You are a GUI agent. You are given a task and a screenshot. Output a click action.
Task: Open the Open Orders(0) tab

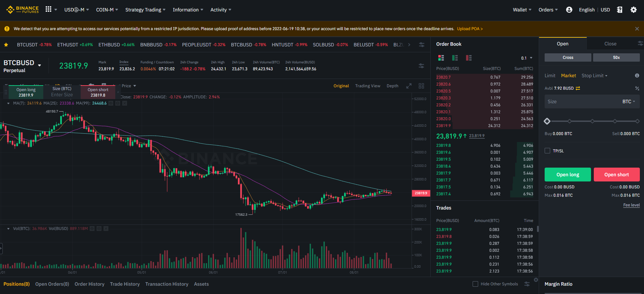coord(52,284)
